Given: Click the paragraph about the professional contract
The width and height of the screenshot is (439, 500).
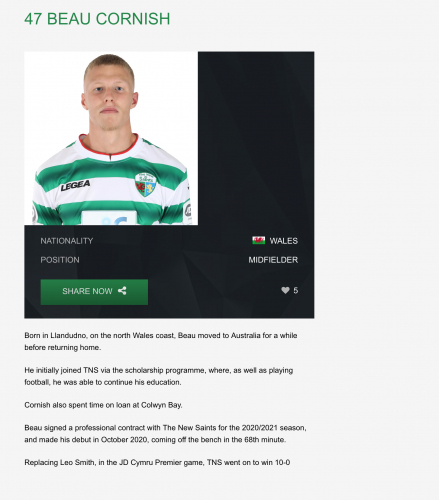Looking at the screenshot, I should [165, 433].
